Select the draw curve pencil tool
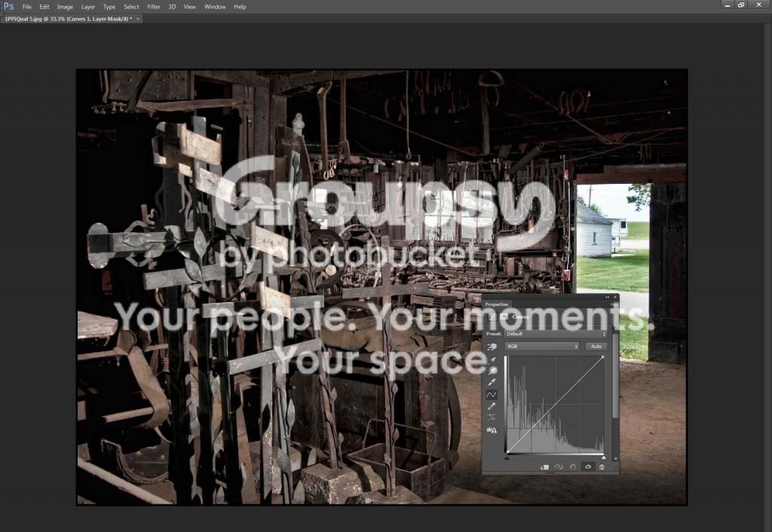 [x=492, y=406]
